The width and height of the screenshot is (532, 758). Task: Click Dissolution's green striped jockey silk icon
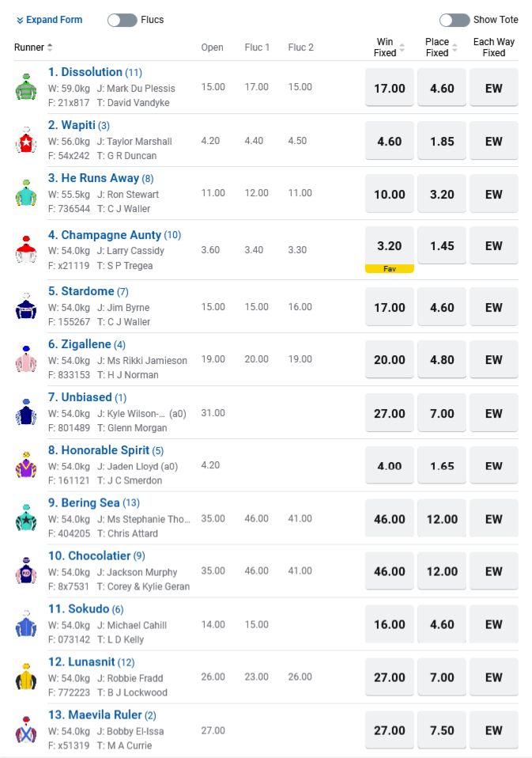[26, 87]
